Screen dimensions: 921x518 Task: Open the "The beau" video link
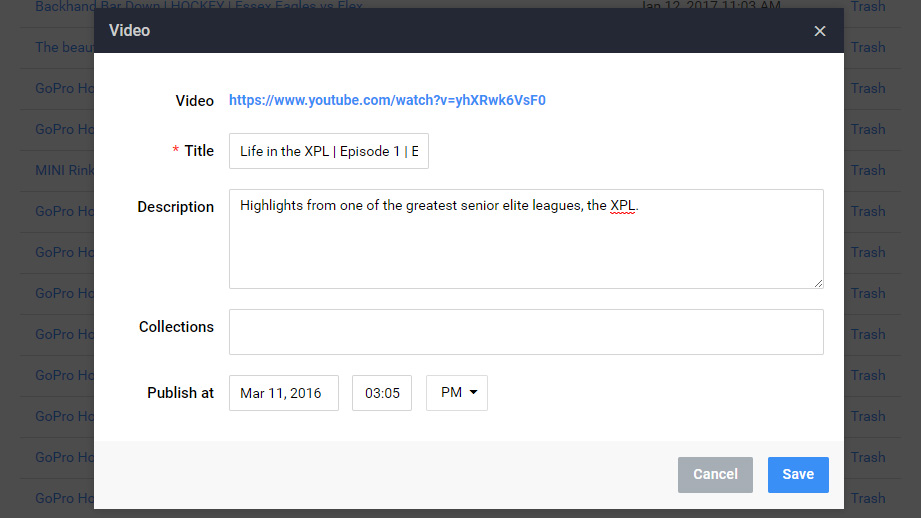pyautogui.click(x=61, y=47)
